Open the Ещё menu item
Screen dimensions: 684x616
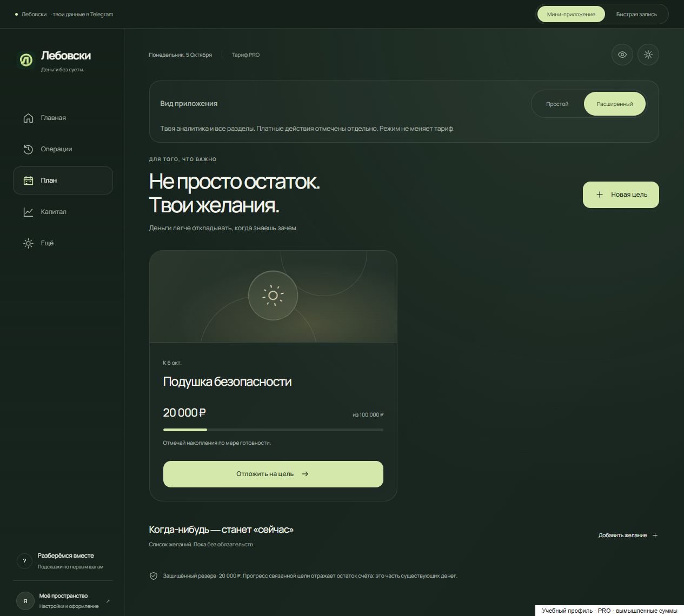63,243
